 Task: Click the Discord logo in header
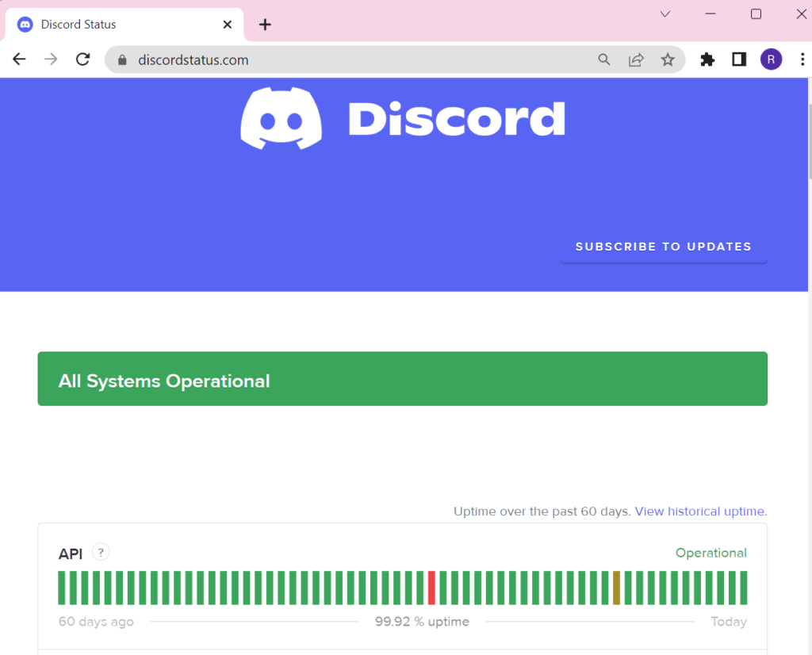click(402, 119)
